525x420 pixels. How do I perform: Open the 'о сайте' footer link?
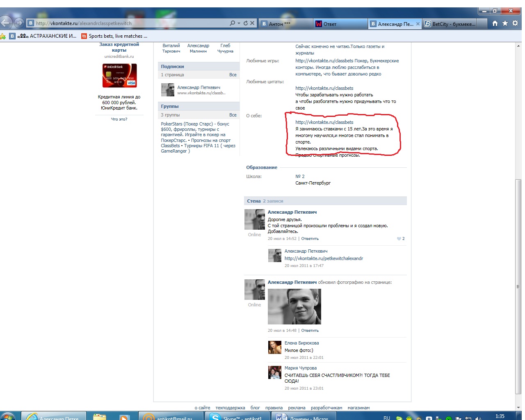(x=202, y=408)
